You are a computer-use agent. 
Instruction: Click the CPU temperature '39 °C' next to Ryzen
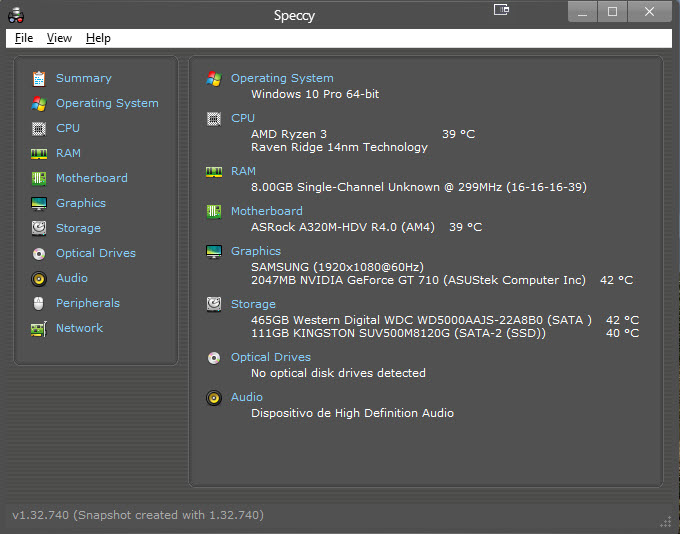pyautogui.click(x=458, y=134)
